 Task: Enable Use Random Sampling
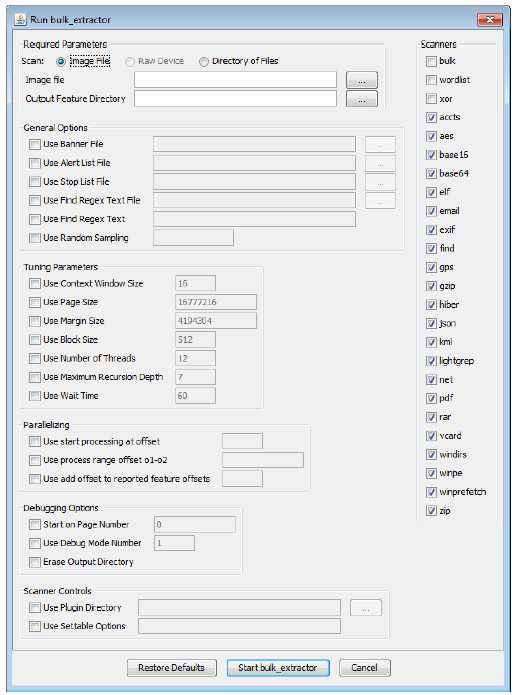[35, 238]
